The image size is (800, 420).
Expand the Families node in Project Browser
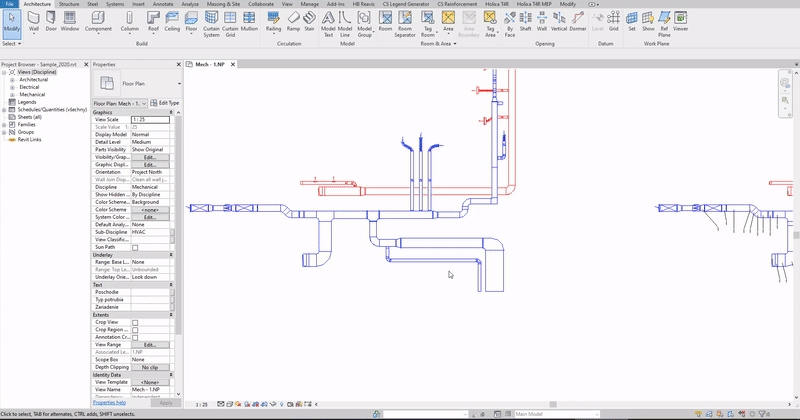[6, 123]
